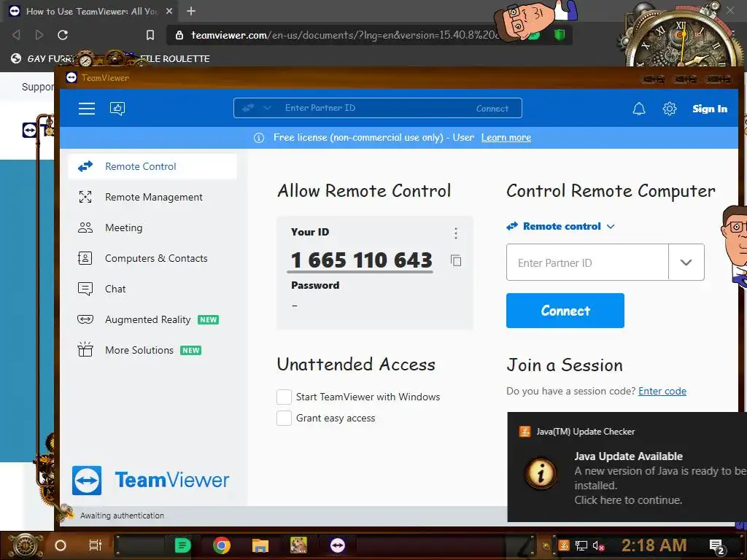Open Chrome from the taskbar
Image resolution: width=747 pixels, height=560 pixels.
coord(221,545)
